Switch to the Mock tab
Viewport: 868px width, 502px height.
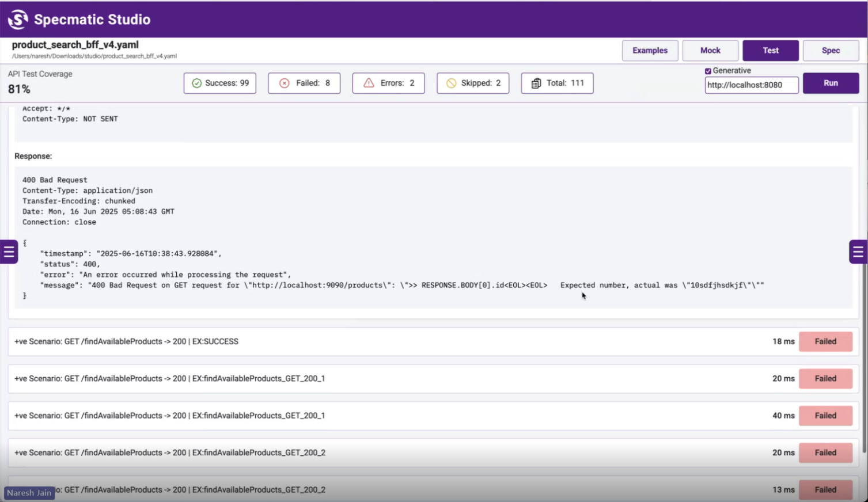click(x=710, y=51)
